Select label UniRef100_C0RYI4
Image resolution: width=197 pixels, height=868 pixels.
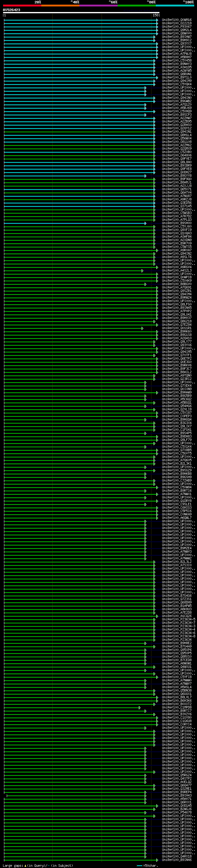pyautogui.click(x=176, y=724)
